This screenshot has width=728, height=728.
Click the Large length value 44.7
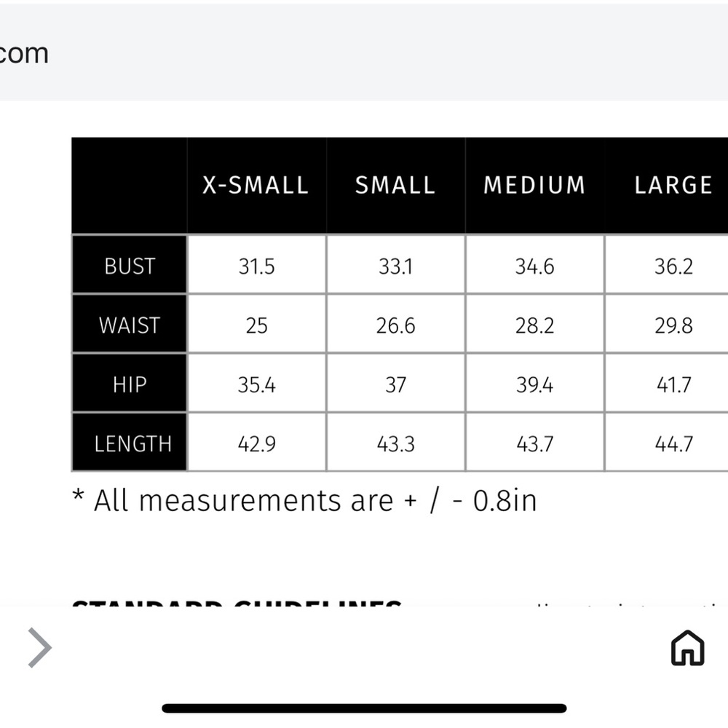pyautogui.click(x=673, y=443)
